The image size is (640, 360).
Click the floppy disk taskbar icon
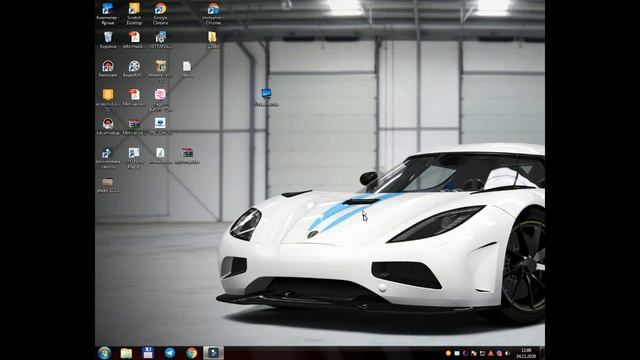click(148, 353)
